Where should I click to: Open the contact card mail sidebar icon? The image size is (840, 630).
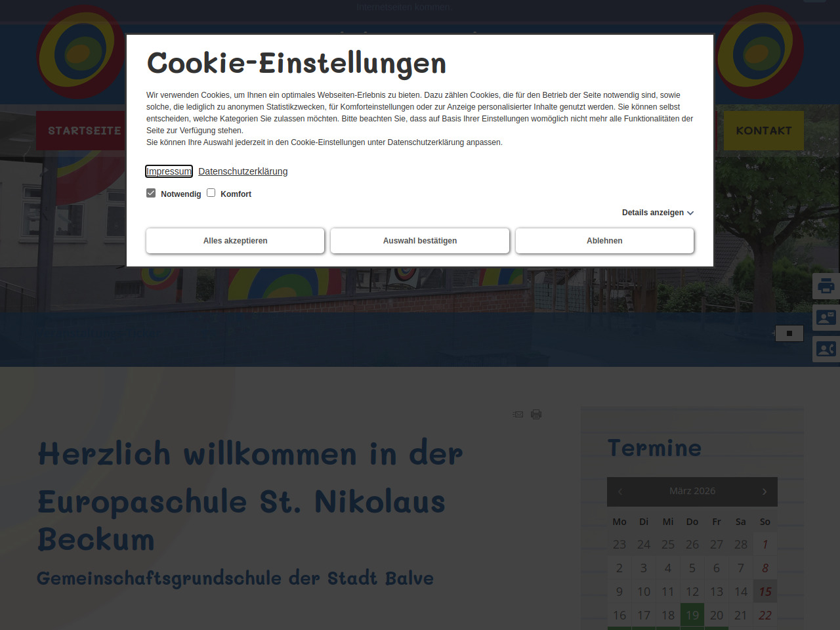coord(826,318)
